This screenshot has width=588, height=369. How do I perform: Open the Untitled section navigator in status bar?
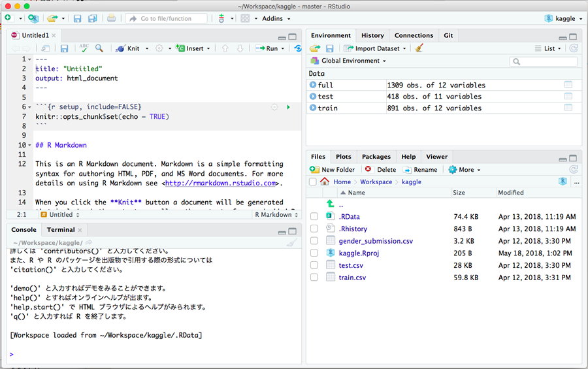[x=60, y=214]
